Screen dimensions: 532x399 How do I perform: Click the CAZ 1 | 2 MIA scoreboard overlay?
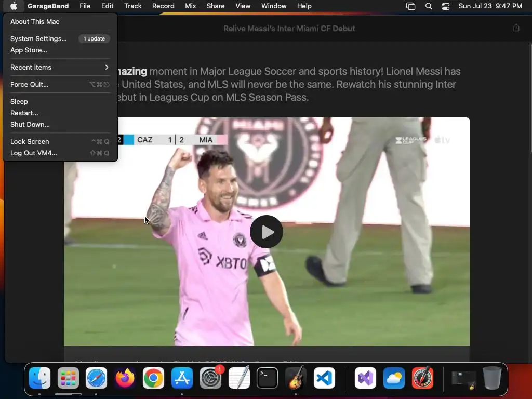171,139
